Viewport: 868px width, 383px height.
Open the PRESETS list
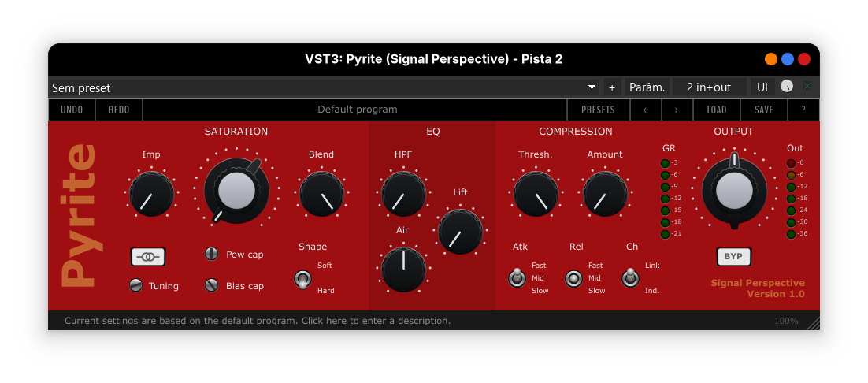coord(599,110)
